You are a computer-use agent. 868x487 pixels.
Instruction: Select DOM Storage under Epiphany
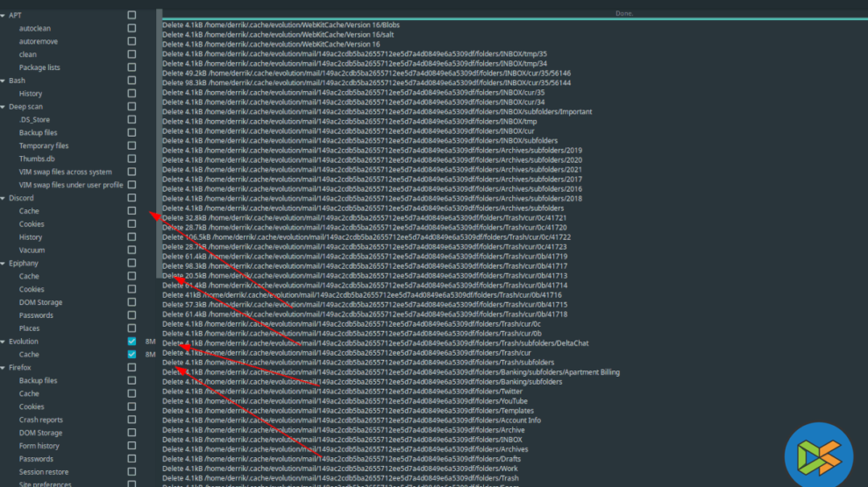(40, 302)
